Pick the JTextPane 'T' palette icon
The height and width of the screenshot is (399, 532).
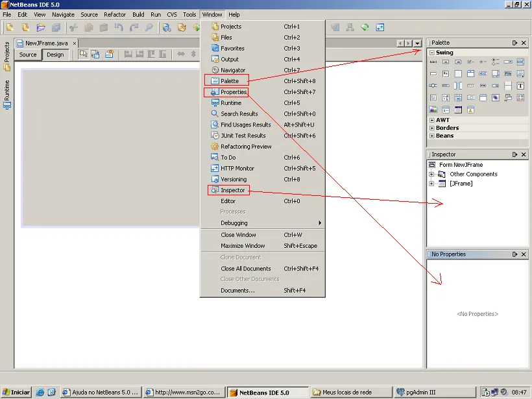(520, 86)
